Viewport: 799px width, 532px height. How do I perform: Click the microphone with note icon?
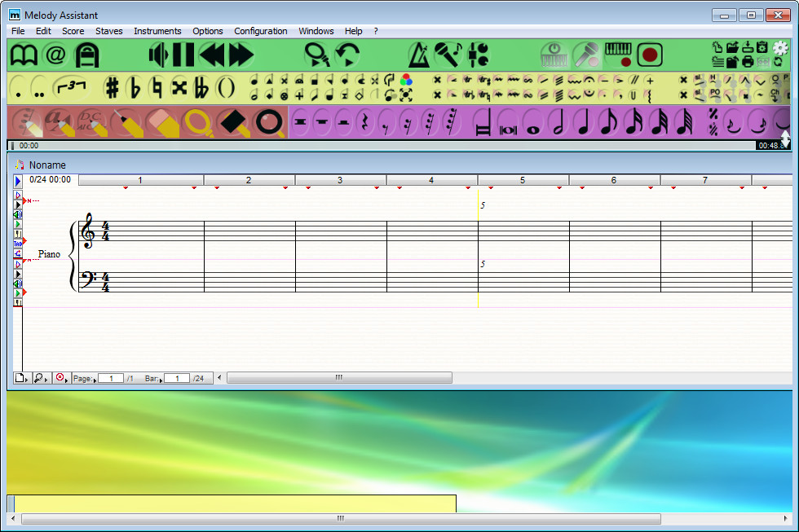point(448,55)
